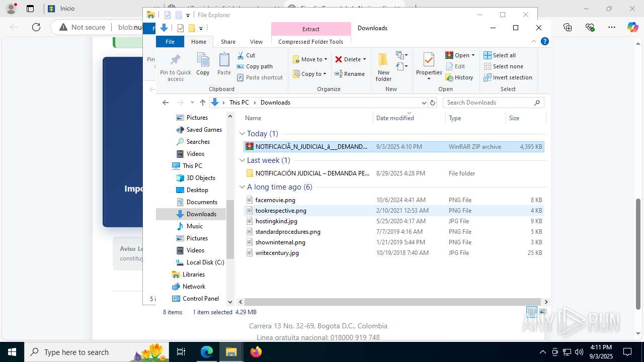This screenshot has width=644, height=362.
Task: Sort by the Size column header
Action: click(525, 118)
